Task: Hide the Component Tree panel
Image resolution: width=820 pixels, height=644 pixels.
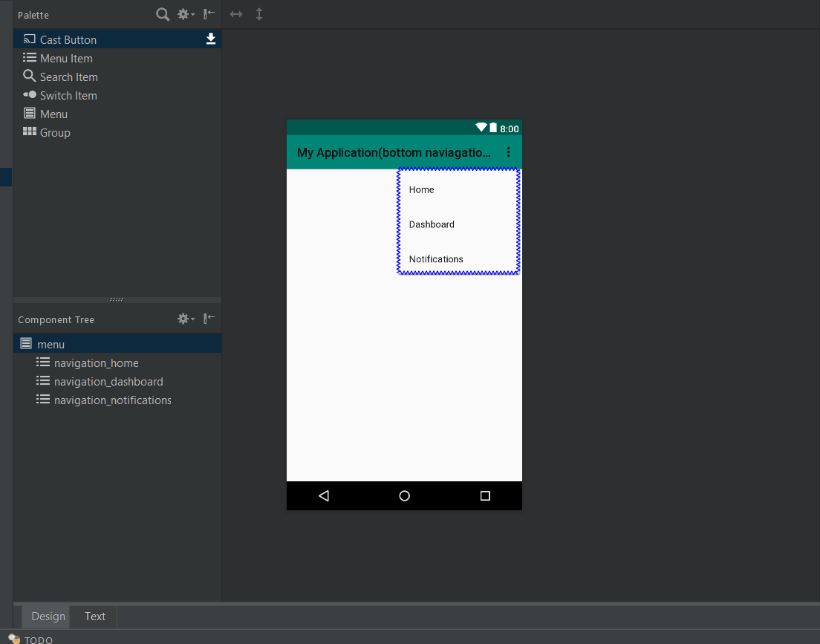Action: 209,318
